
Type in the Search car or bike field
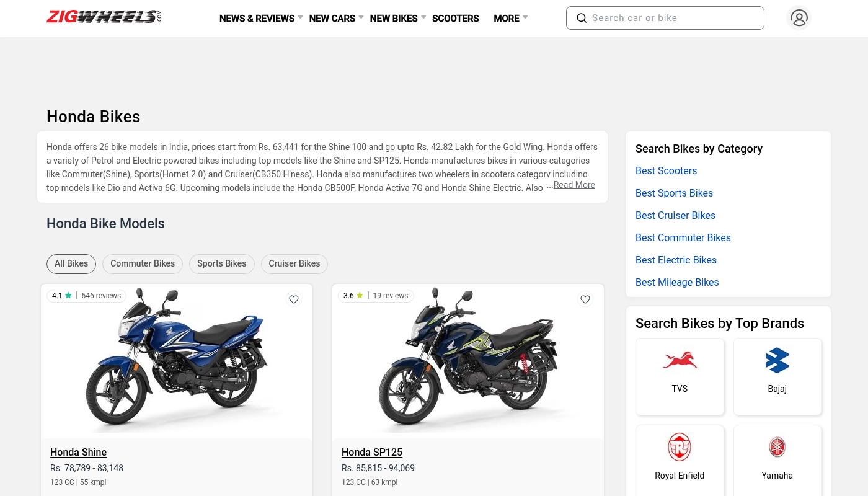coord(673,18)
